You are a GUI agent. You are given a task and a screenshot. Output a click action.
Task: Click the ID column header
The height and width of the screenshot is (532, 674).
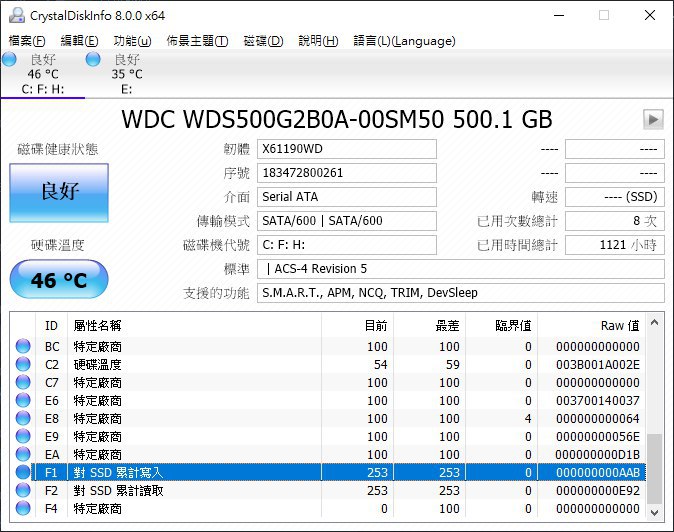point(51,326)
